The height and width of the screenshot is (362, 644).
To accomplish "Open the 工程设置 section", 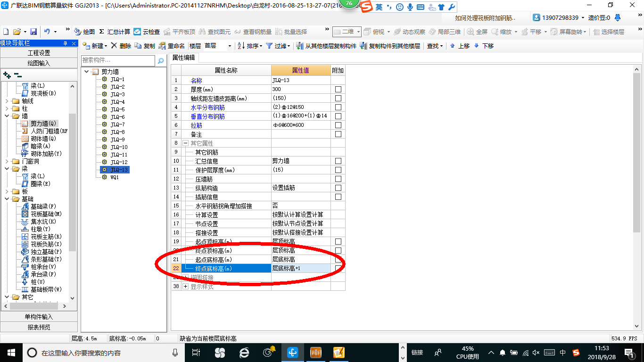I will point(39,53).
